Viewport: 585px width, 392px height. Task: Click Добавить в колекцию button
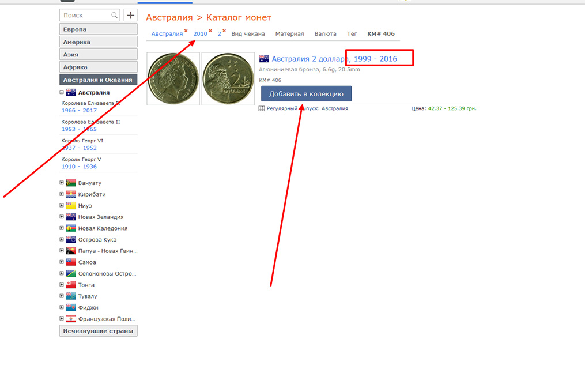(x=306, y=94)
